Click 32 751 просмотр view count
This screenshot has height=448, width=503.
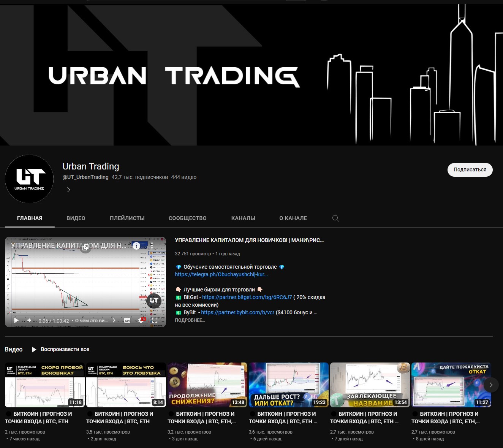tap(193, 253)
